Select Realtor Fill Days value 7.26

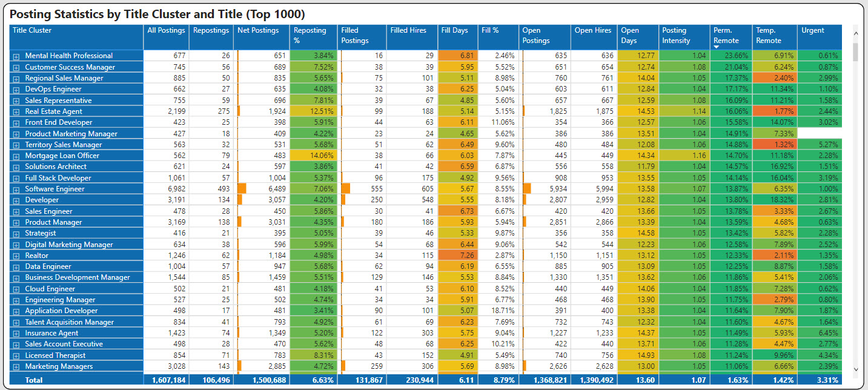pos(458,256)
